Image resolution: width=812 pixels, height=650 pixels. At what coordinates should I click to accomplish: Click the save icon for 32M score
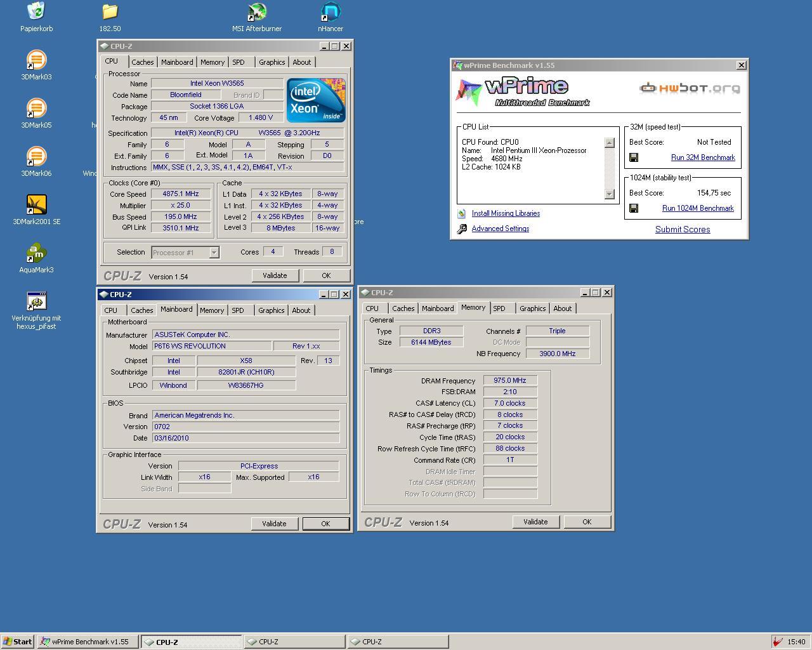click(634, 157)
